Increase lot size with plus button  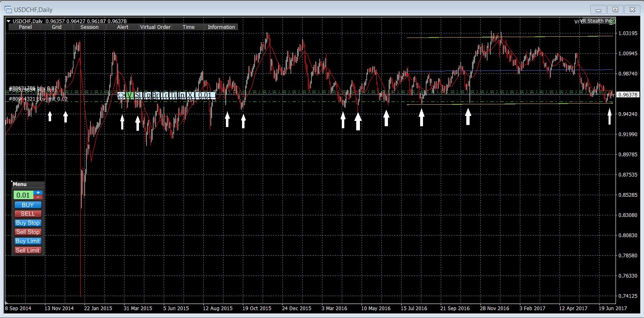pos(38,193)
